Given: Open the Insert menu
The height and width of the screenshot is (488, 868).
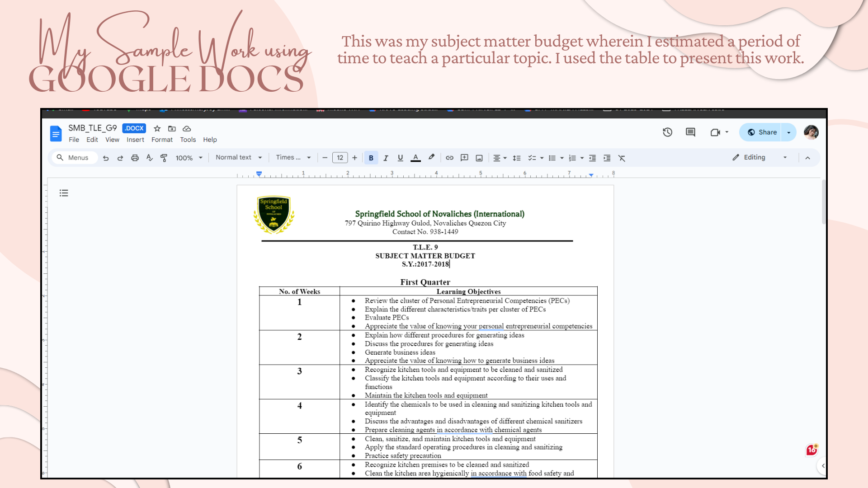Looking at the screenshot, I should pos(135,140).
